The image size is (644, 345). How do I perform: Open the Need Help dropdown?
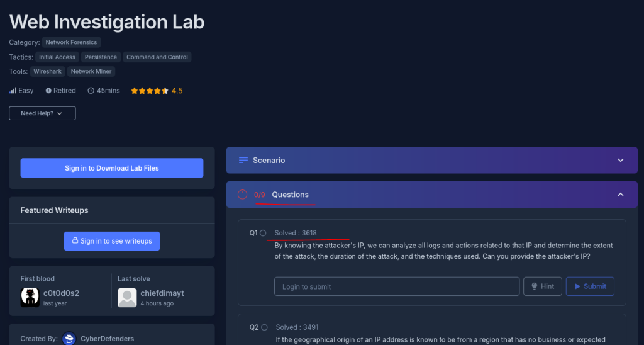(42, 113)
